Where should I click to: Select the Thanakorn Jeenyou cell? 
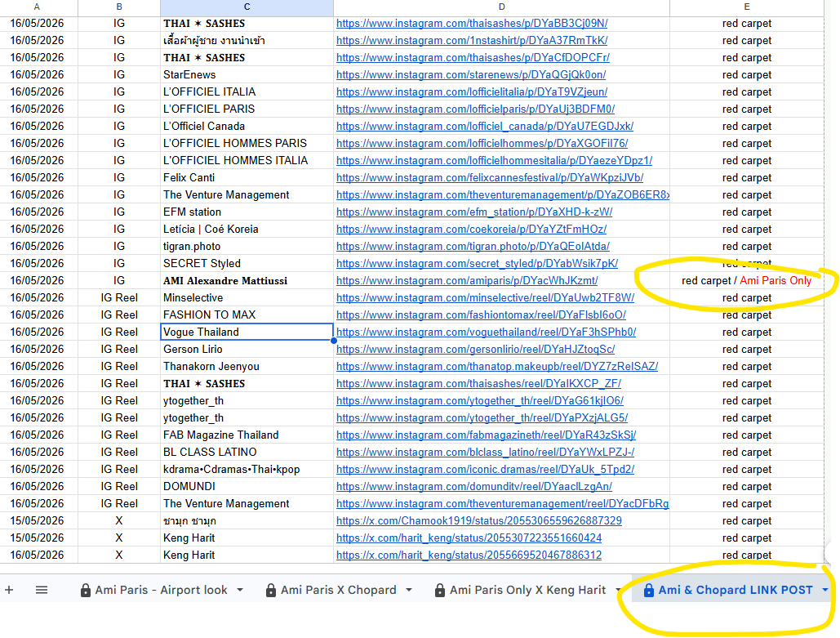point(247,366)
